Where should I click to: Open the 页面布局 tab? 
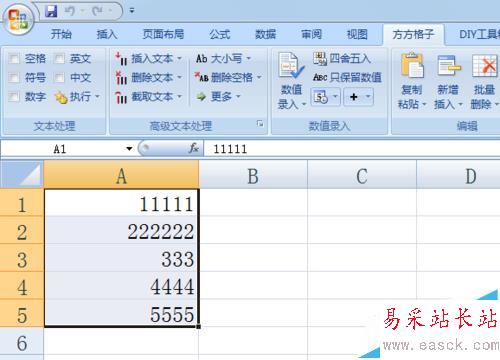click(163, 34)
